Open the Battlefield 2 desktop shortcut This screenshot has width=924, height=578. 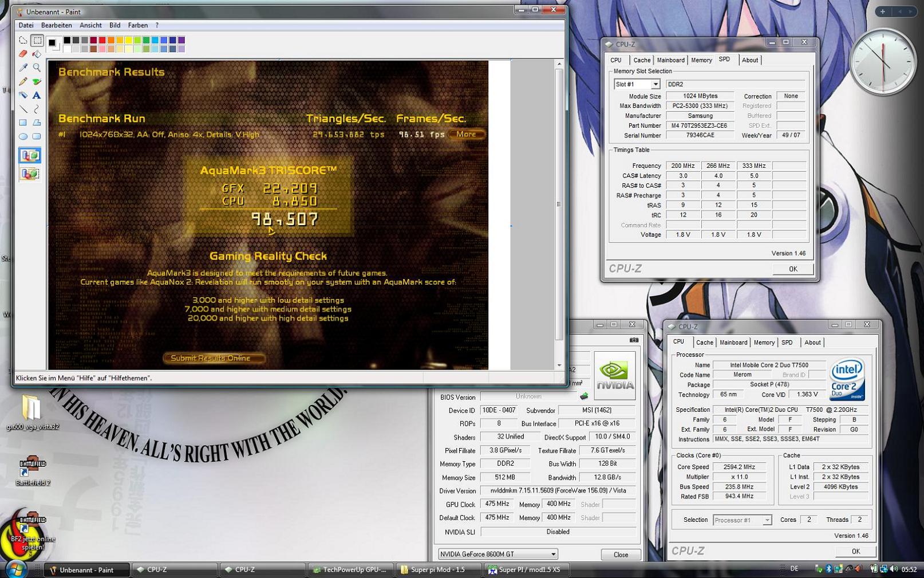[33, 471]
